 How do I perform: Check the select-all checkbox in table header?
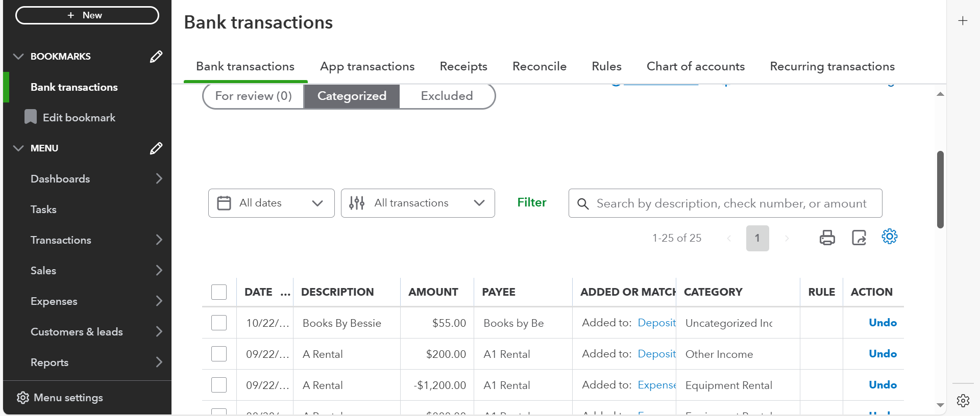(x=219, y=292)
